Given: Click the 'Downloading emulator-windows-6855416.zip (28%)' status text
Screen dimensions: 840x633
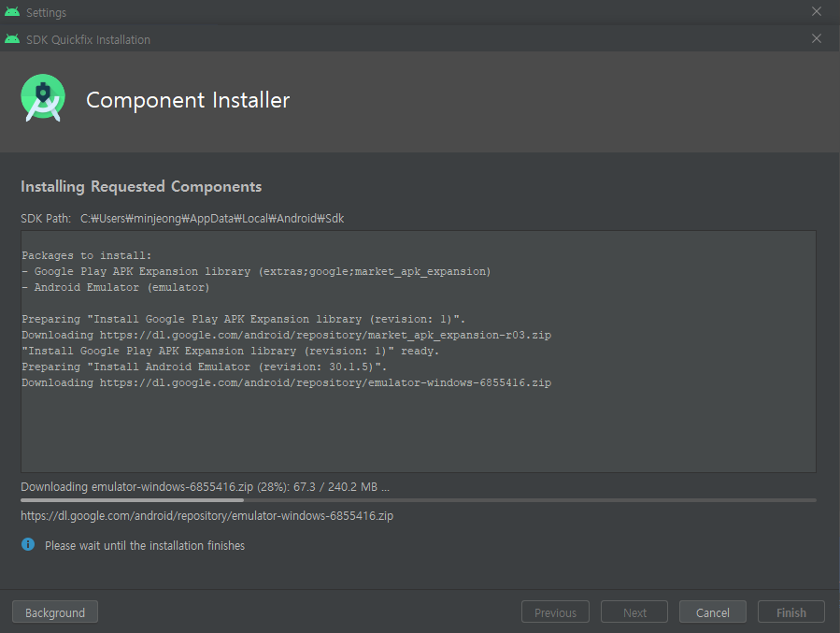Looking at the screenshot, I should [x=206, y=487].
